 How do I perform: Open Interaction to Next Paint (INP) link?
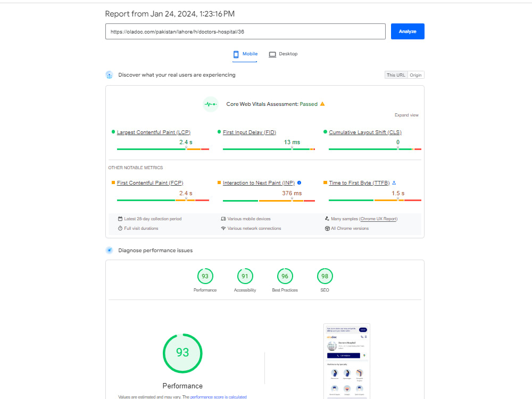pyautogui.click(x=259, y=183)
